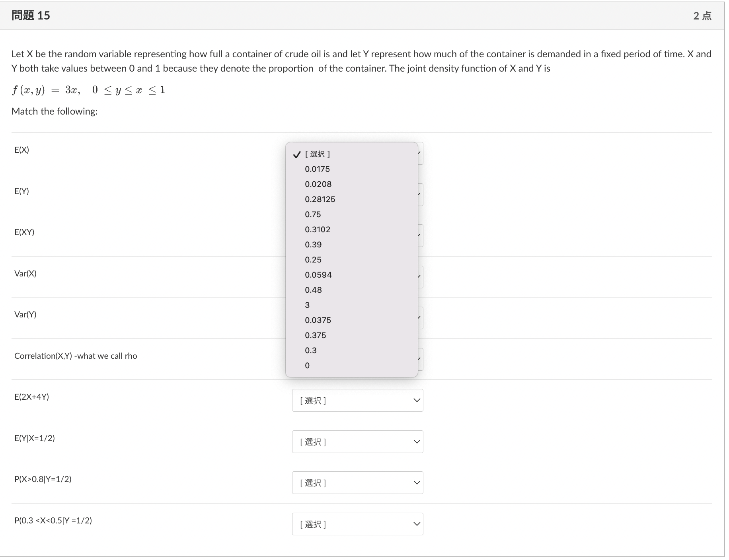
Task: Open the E(Y|X=1/2) selection dropdown
Action: pos(357,441)
